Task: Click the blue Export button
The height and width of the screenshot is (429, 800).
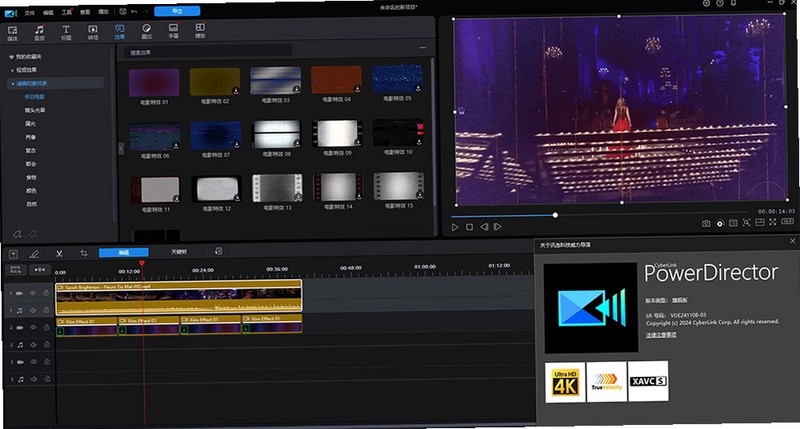Action: [177, 11]
